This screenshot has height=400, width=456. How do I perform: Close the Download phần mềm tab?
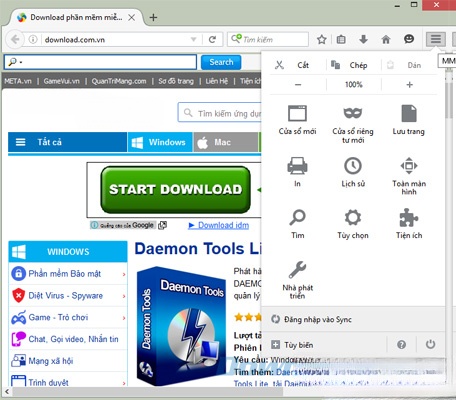[x=132, y=17]
